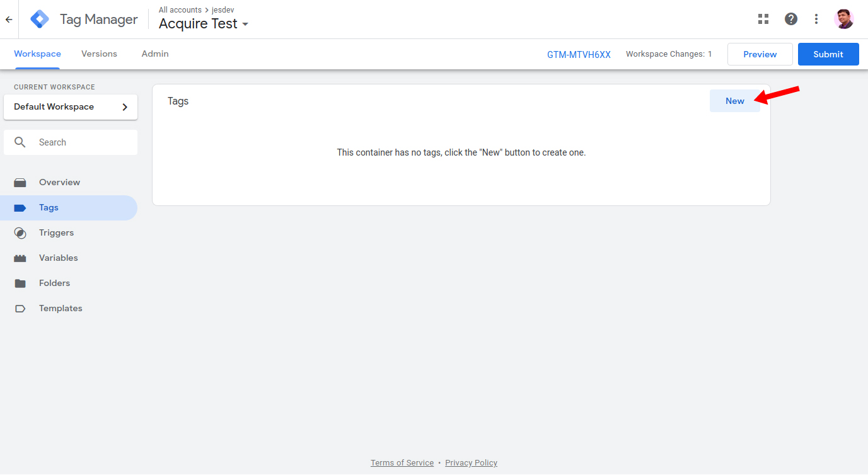Click the Tag Manager logo icon
Viewport: 868px width, 475px height.
(40, 20)
